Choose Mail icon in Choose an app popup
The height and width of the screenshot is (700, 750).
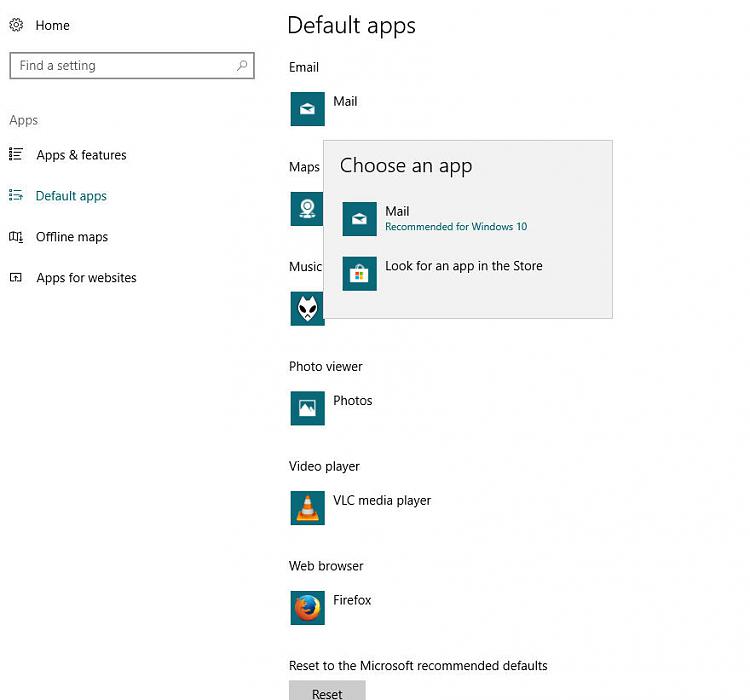(360, 219)
